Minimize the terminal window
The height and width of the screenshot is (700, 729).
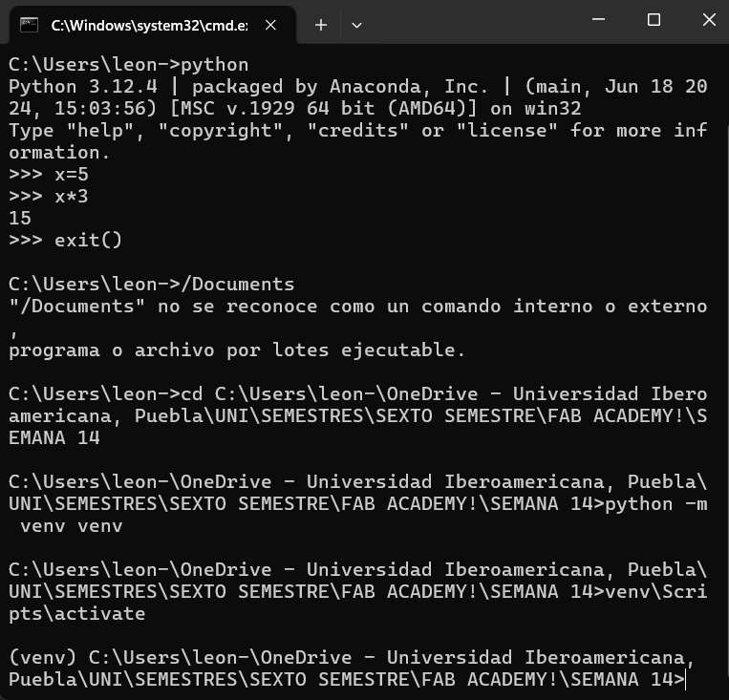(x=598, y=19)
